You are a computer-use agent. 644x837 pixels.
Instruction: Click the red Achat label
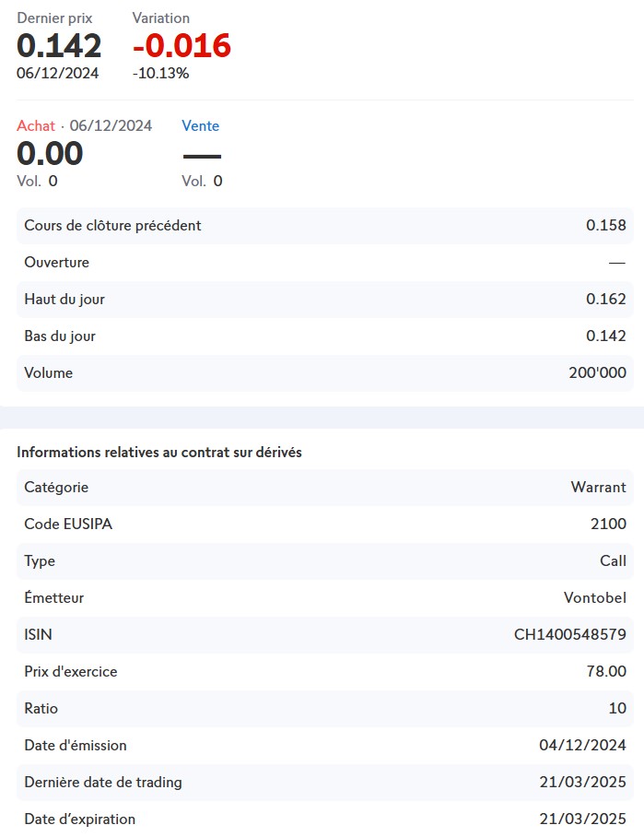36,126
